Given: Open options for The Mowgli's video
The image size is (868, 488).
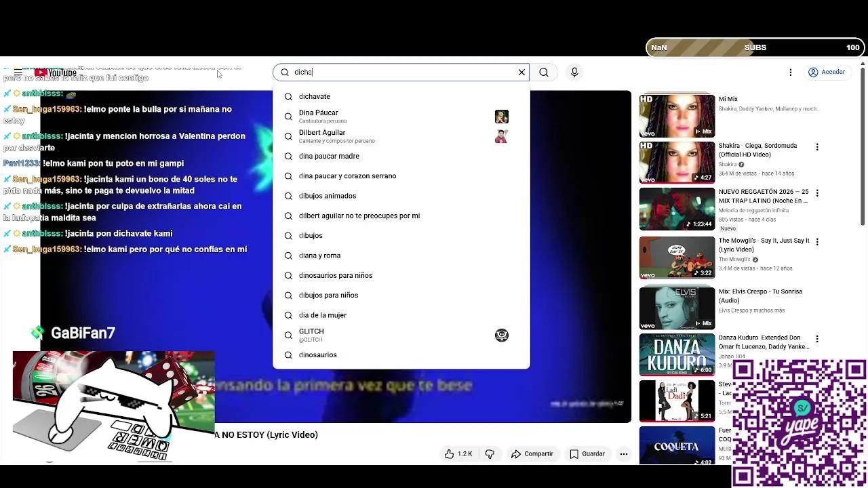Looking at the screenshot, I should coord(817,242).
